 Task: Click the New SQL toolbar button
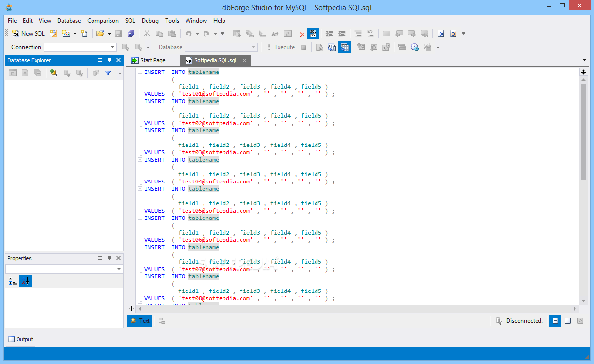pos(29,34)
